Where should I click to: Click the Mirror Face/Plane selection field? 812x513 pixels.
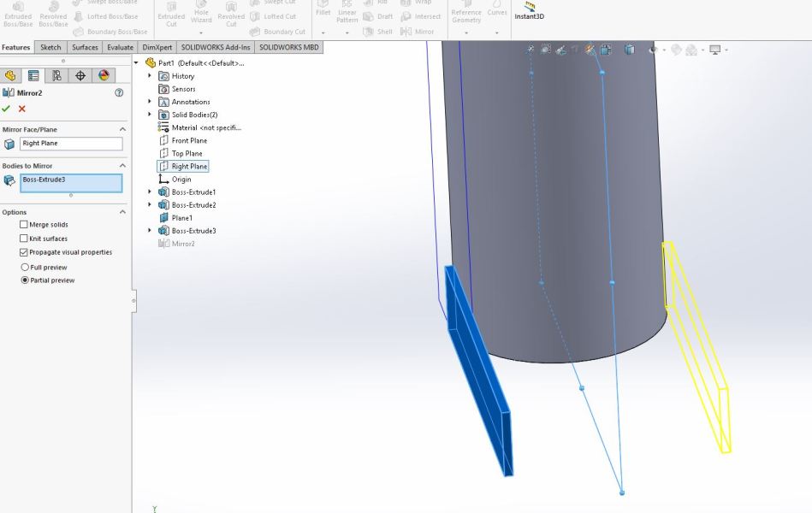point(71,144)
